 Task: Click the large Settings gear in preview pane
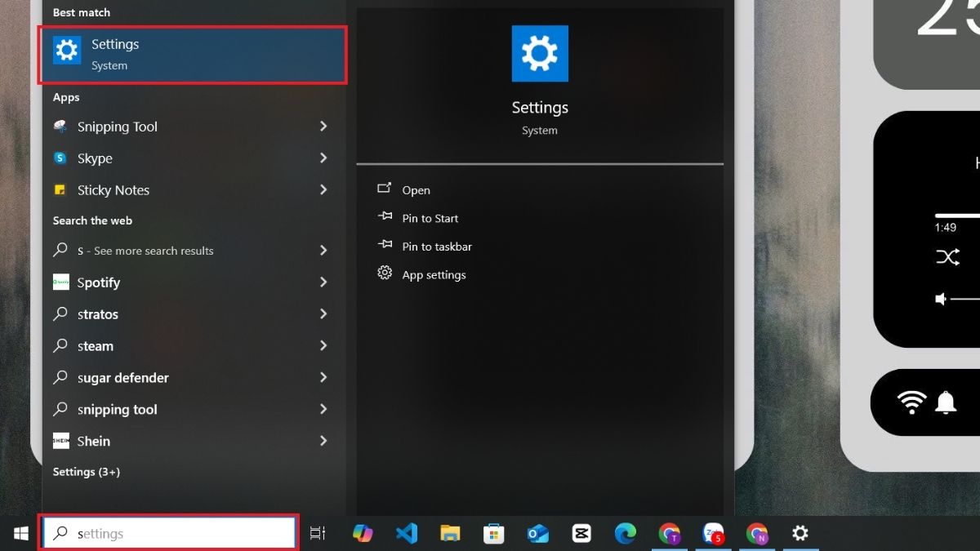coord(540,54)
